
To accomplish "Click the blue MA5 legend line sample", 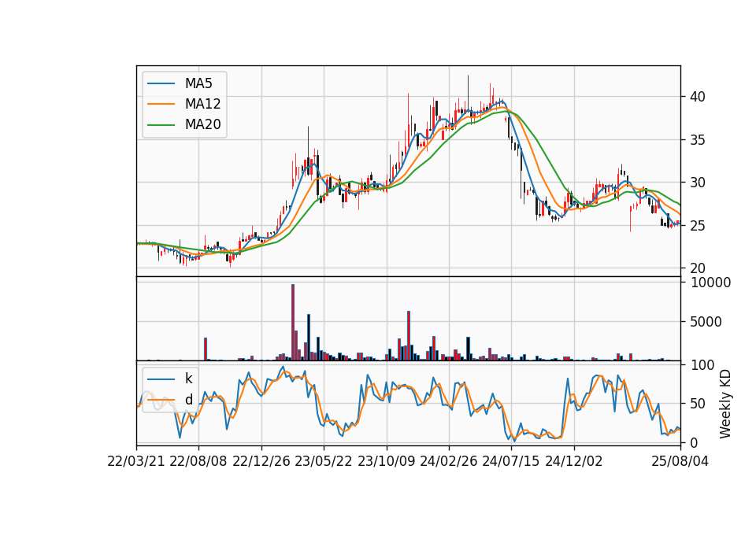I will (x=161, y=84).
